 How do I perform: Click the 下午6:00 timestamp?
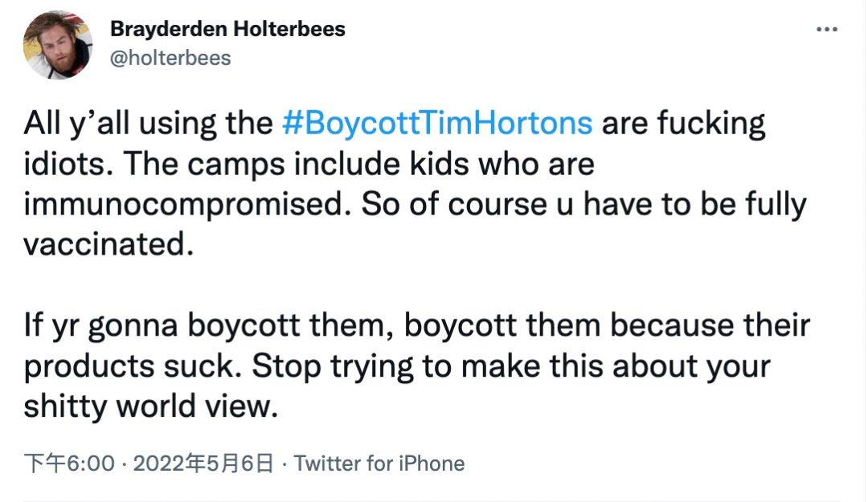pos(69,463)
